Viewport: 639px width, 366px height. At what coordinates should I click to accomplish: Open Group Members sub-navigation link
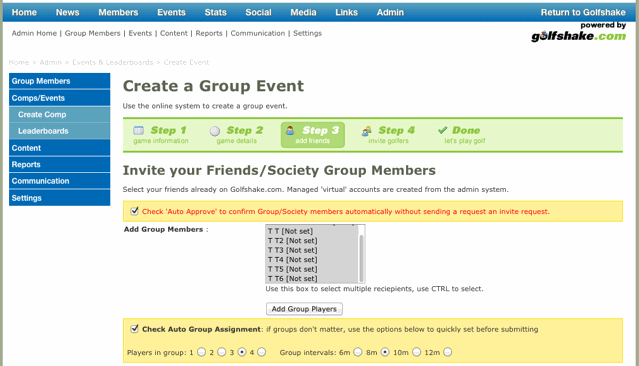(93, 33)
